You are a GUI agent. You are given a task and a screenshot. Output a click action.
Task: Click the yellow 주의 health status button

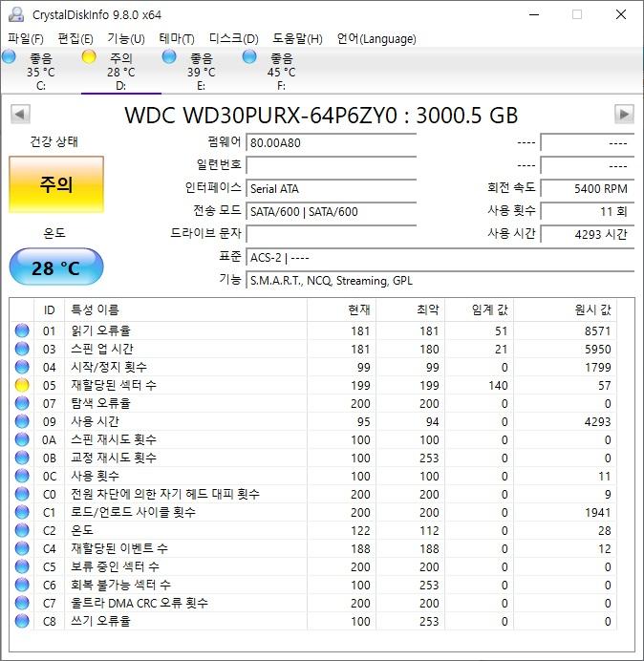click(x=56, y=184)
